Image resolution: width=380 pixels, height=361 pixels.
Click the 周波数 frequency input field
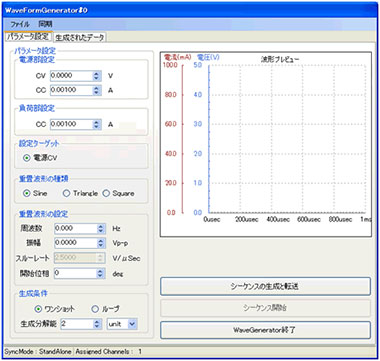[76, 228]
